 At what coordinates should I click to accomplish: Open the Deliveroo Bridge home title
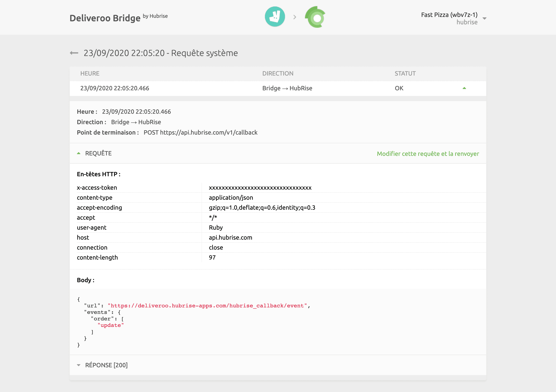pyautogui.click(x=105, y=18)
